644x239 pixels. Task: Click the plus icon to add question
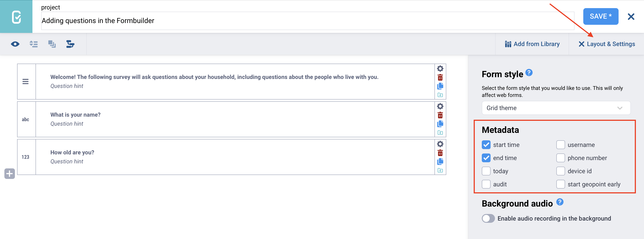point(10,174)
